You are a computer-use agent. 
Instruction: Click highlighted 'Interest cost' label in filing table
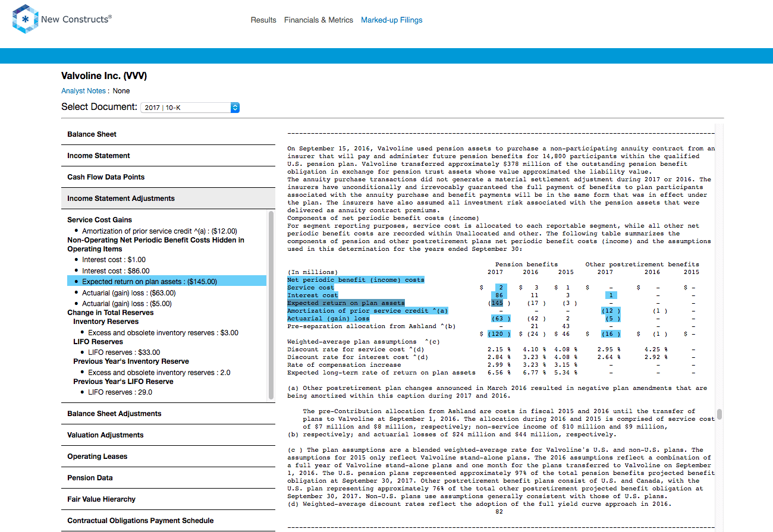[x=312, y=295]
